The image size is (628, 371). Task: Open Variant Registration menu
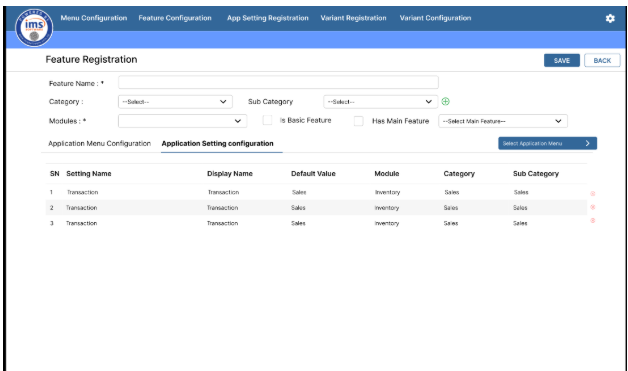(353, 18)
